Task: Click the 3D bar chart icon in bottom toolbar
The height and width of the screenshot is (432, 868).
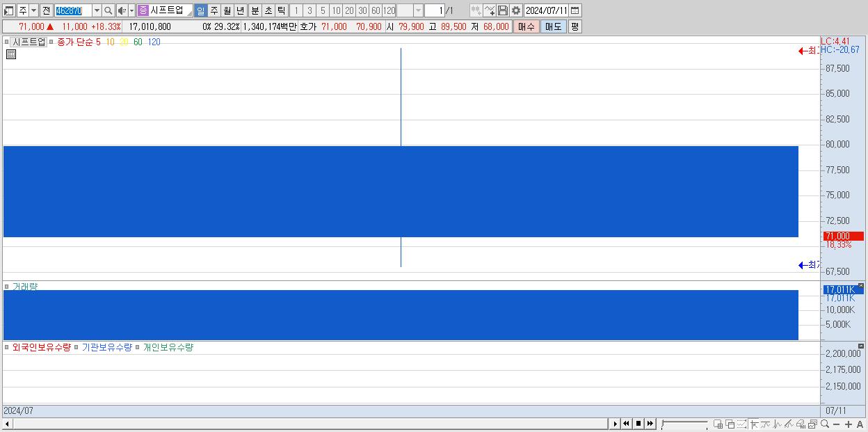Action: coord(801,424)
